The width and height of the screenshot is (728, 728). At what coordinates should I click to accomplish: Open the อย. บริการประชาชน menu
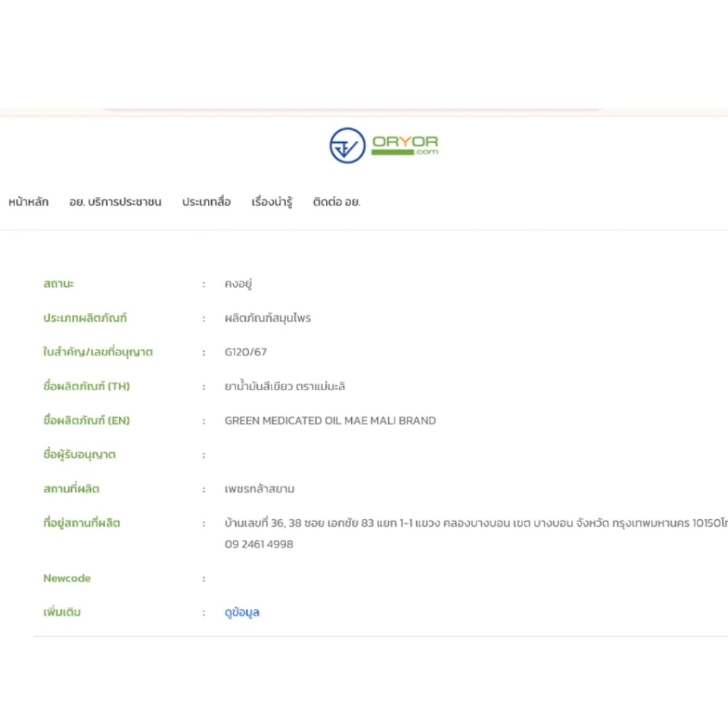[115, 202]
